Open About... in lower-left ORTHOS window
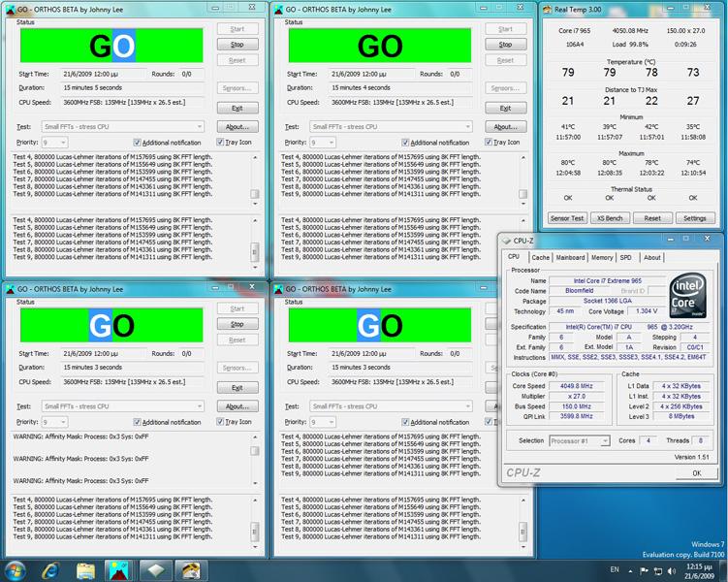The height and width of the screenshot is (582, 728). click(237, 406)
